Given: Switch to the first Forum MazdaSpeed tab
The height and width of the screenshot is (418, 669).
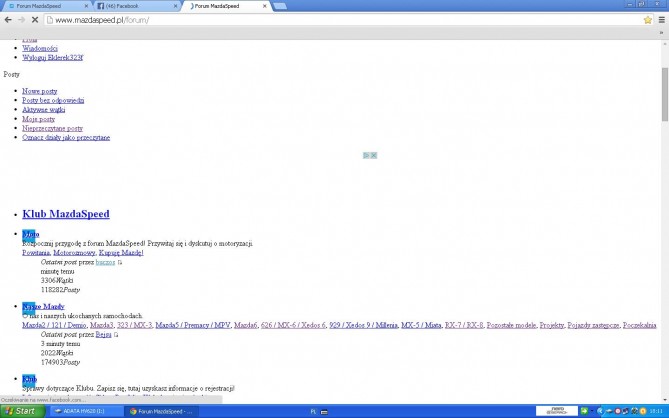Looking at the screenshot, I should click(45, 6).
